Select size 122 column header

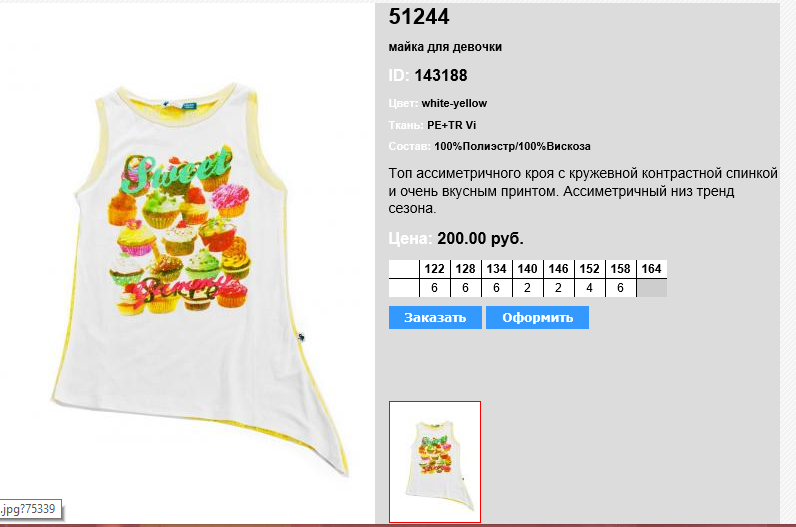click(x=435, y=269)
